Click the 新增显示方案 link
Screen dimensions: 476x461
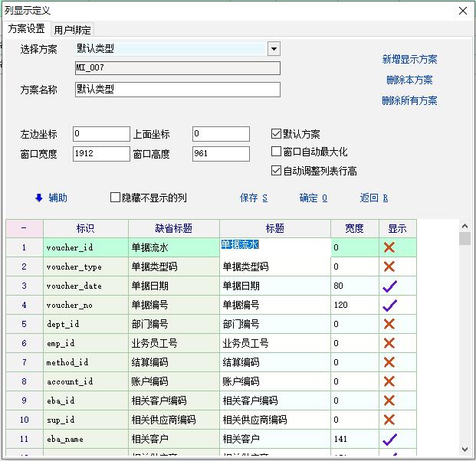(x=409, y=59)
